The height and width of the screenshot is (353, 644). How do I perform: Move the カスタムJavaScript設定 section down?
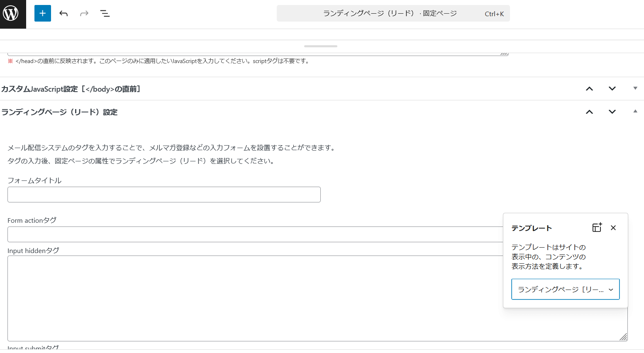coord(612,88)
